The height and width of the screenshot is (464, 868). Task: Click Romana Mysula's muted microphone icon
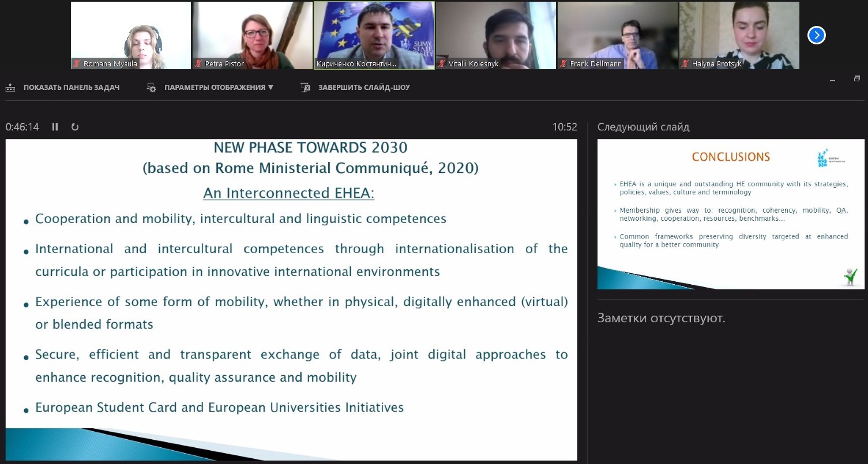77,64
